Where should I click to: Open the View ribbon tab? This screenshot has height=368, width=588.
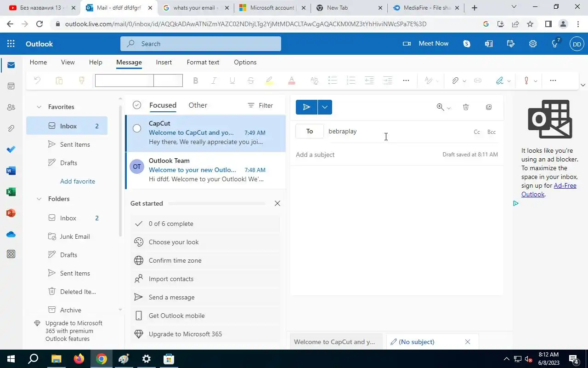[68, 62]
